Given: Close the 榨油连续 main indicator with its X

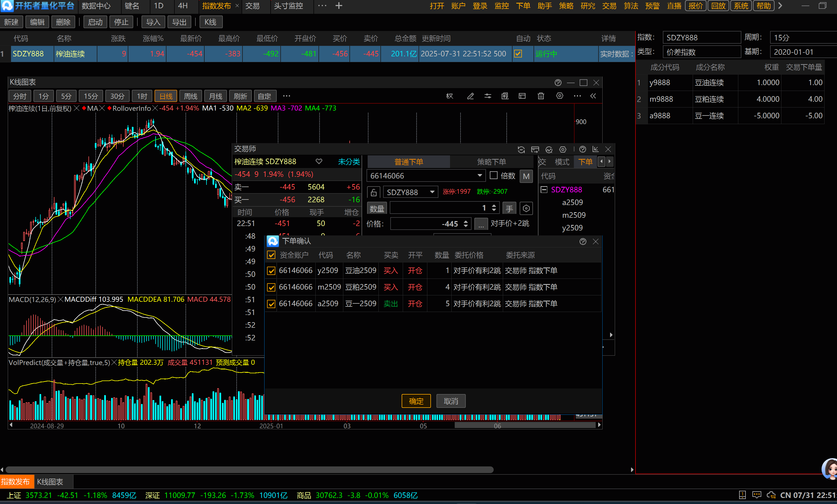Looking at the screenshot, I should pos(77,108).
